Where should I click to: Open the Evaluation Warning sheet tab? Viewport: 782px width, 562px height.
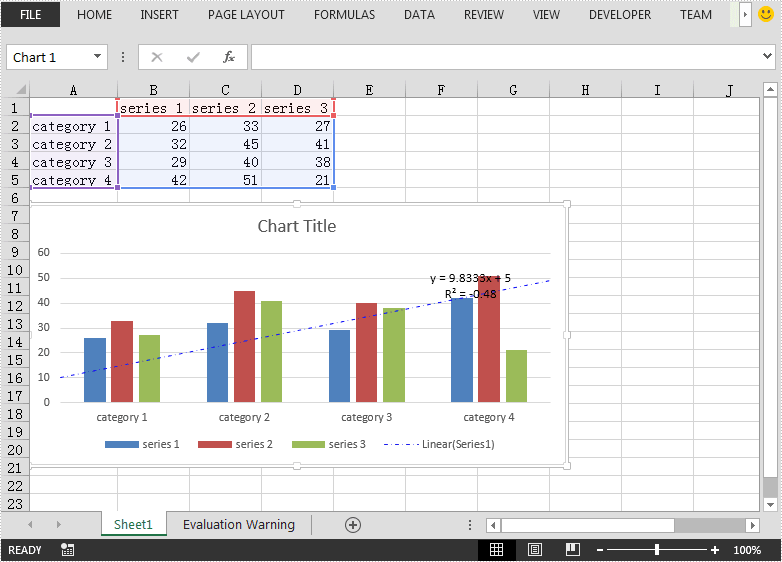[239, 524]
